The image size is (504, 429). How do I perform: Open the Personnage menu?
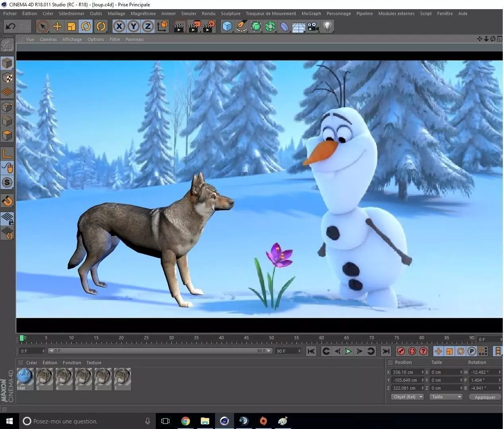coord(339,14)
